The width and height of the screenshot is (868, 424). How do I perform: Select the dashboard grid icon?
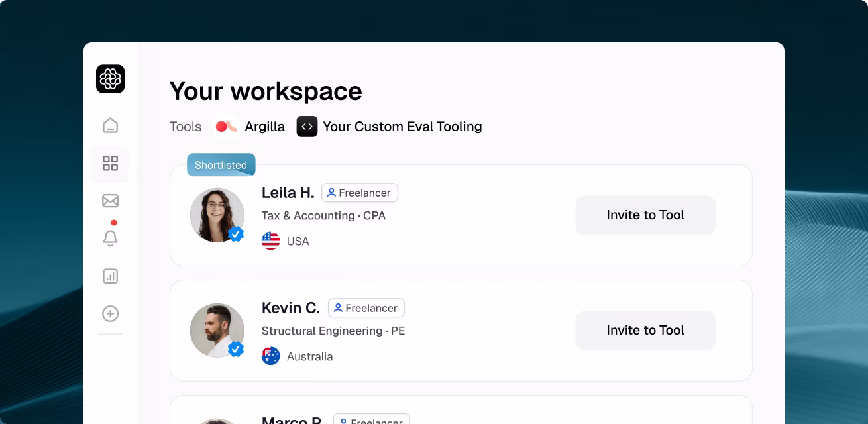(110, 163)
